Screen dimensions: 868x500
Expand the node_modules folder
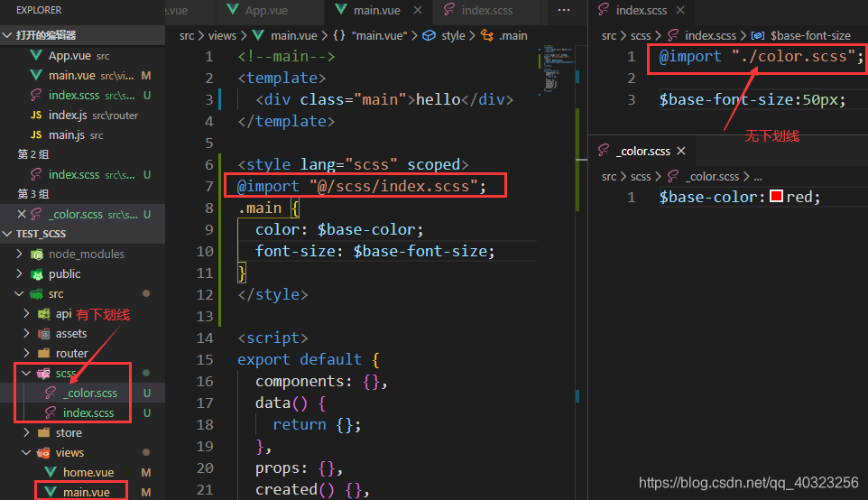click(x=19, y=254)
